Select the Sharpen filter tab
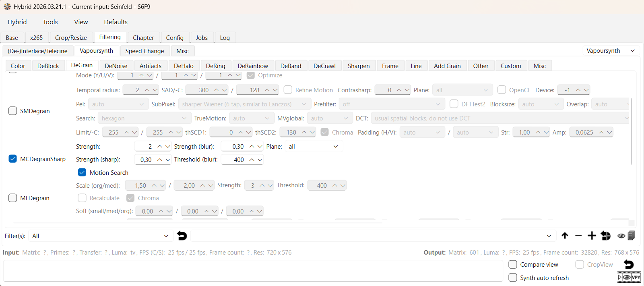 point(359,66)
